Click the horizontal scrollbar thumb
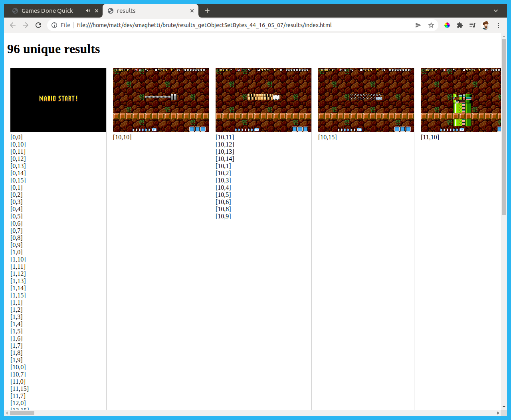The image size is (511, 420). point(22,413)
